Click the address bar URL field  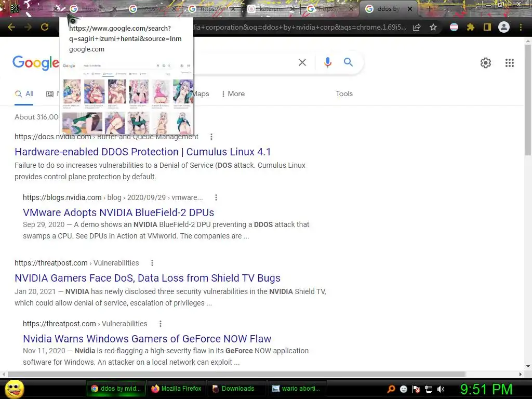pyautogui.click(x=300, y=27)
